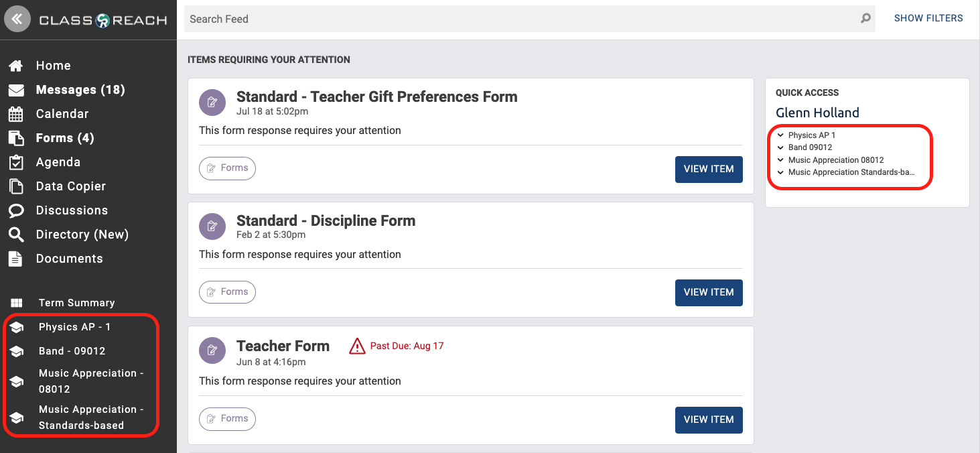Viewport: 980px width, 453px height.
Task: Open the Agenda clipboard icon
Action: 16,161
